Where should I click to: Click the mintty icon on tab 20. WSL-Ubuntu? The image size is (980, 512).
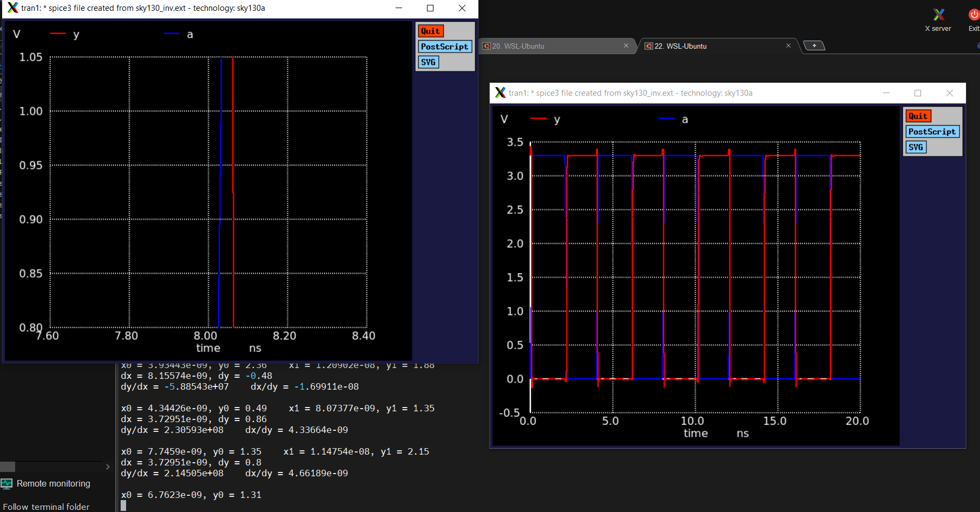point(486,46)
